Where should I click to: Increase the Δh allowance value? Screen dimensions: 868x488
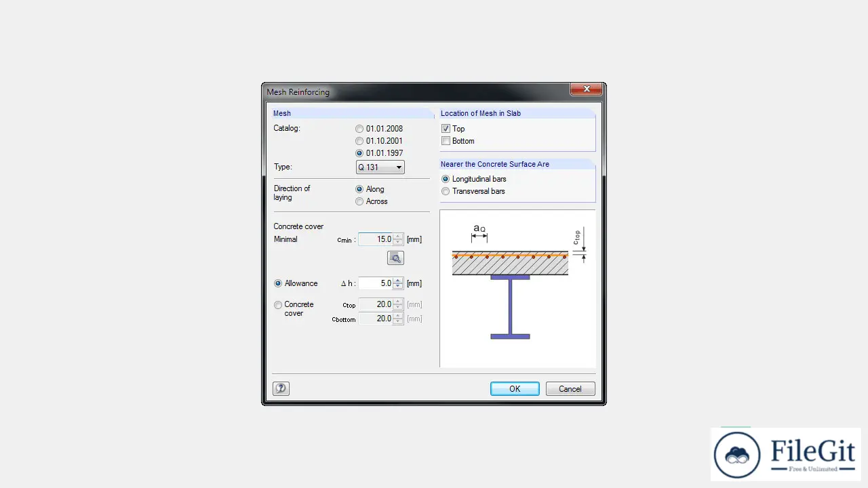[x=398, y=281]
